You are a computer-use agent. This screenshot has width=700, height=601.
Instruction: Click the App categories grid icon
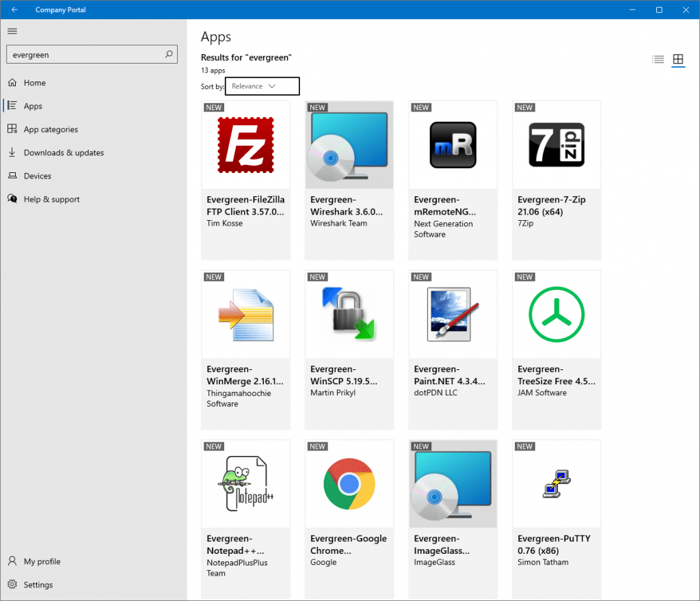coord(12,129)
